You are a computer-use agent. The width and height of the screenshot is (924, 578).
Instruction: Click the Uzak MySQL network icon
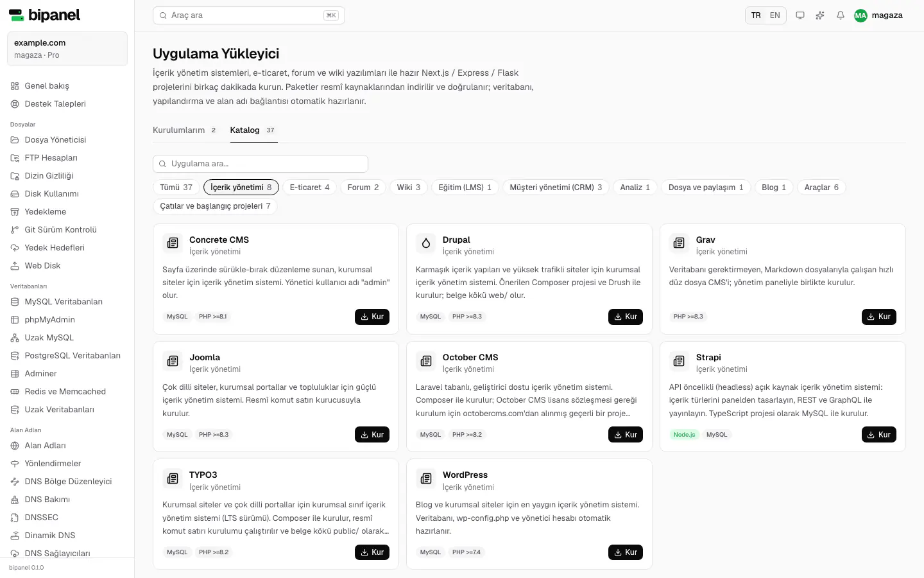pos(15,338)
